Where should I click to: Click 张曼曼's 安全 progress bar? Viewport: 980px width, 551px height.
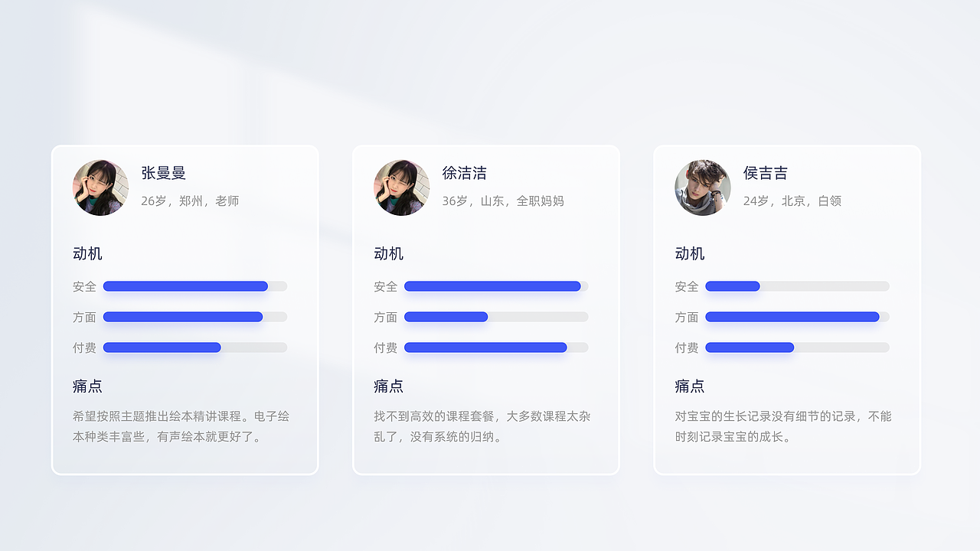click(x=194, y=286)
